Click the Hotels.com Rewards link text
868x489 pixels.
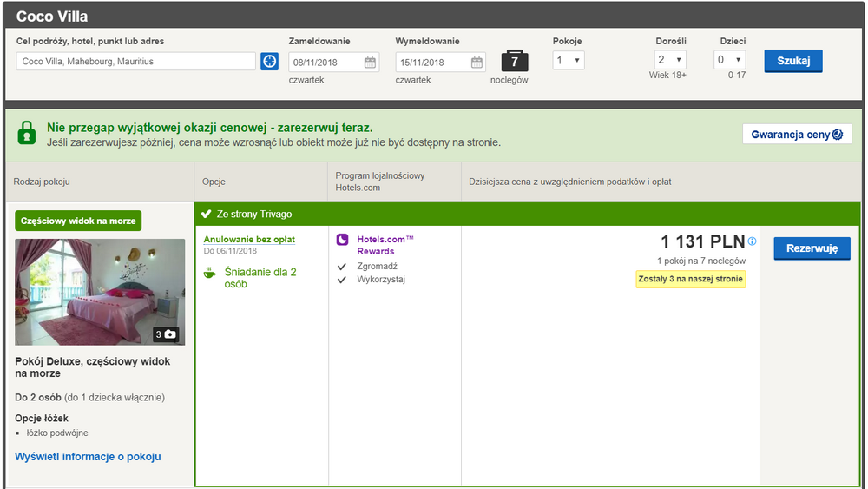point(385,245)
